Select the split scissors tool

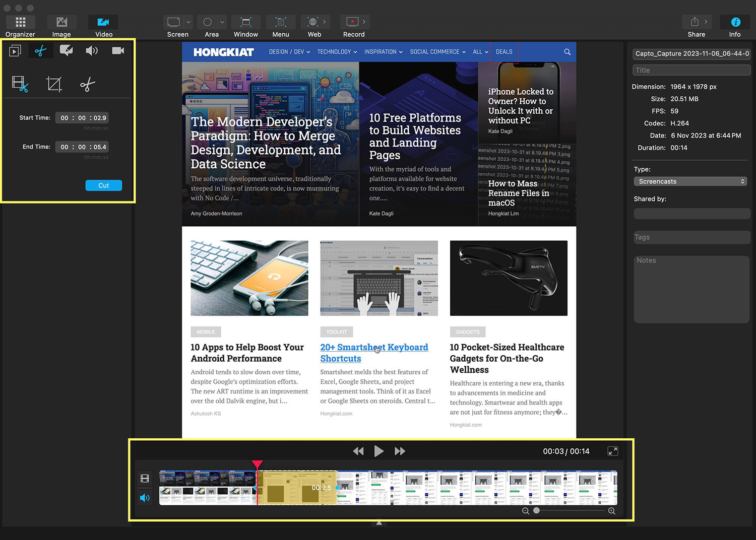point(88,85)
